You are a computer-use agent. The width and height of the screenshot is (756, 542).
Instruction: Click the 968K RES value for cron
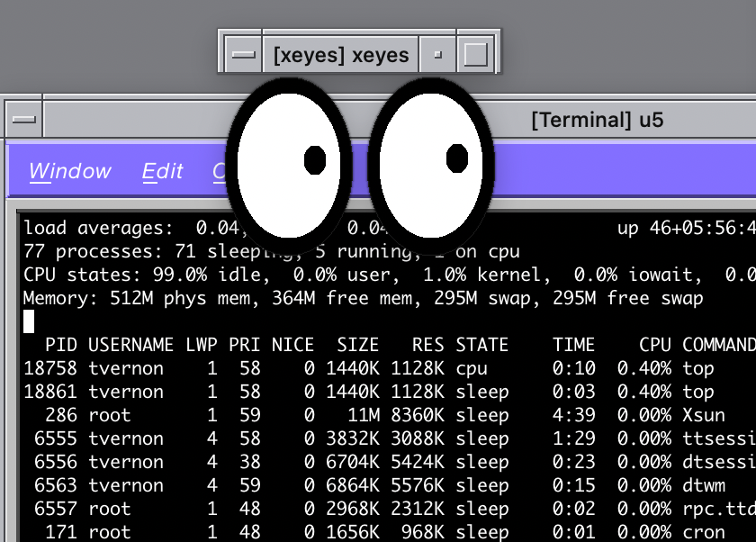[423, 532]
